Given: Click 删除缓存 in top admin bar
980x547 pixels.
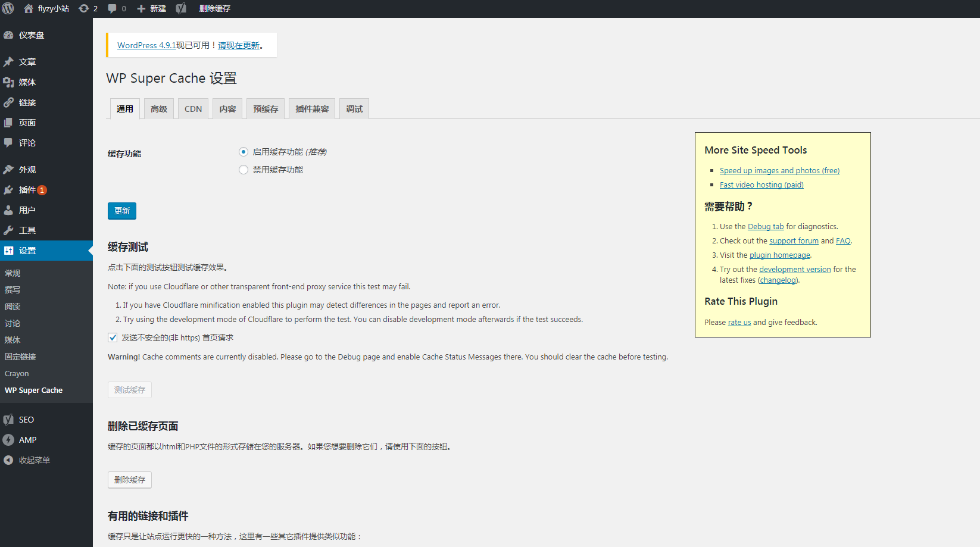Looking at the screenshot, I should click(214, 8).
